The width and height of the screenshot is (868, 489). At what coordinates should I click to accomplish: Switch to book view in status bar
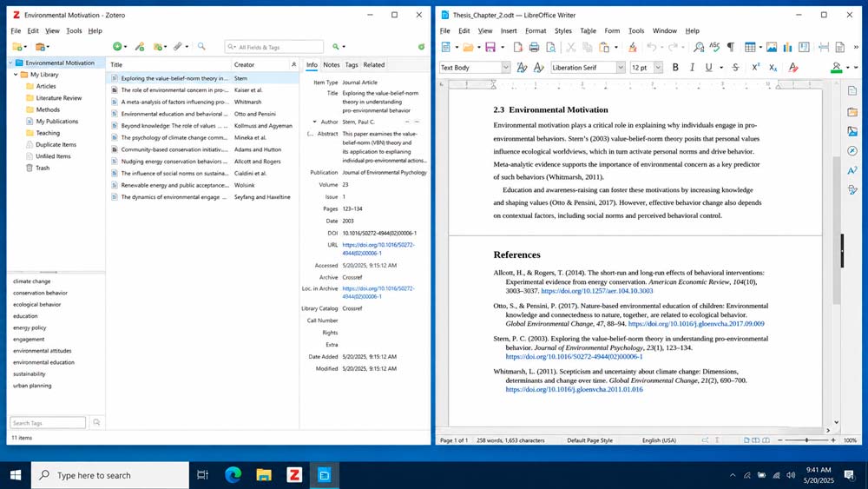point(766,440)
